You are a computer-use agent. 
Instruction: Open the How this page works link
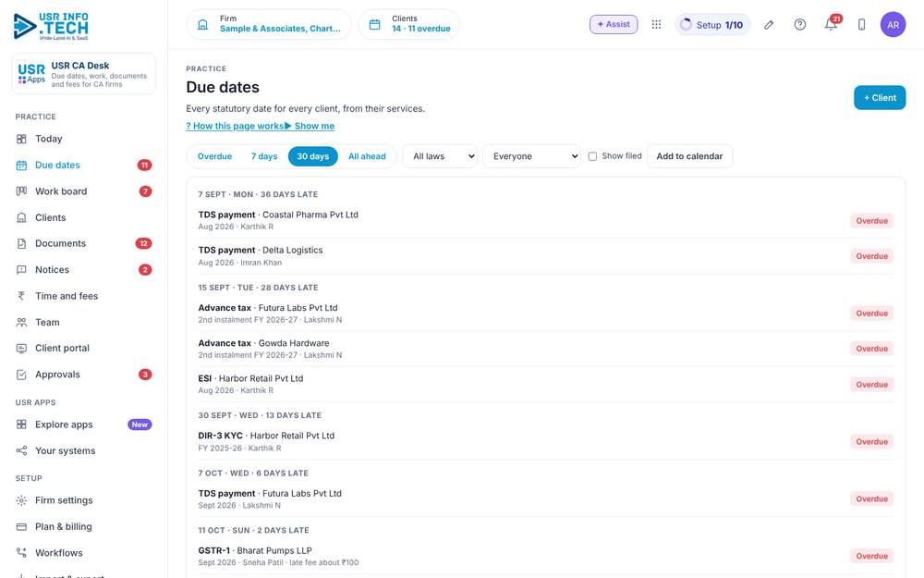[235, 126]
